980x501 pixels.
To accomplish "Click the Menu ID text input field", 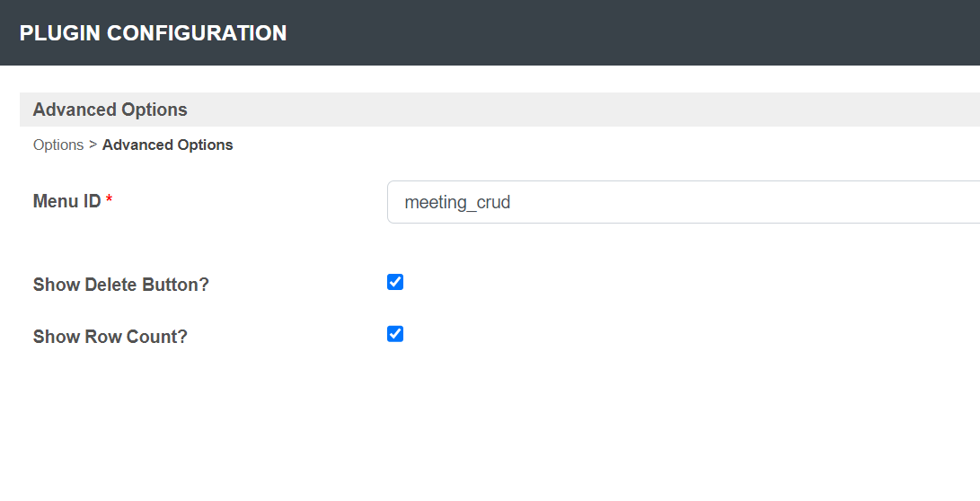I will (683, 202).
